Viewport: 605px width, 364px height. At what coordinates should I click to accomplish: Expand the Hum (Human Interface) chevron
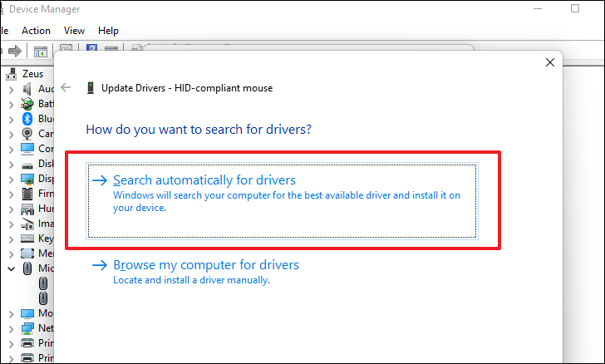(x=11, y=209)
